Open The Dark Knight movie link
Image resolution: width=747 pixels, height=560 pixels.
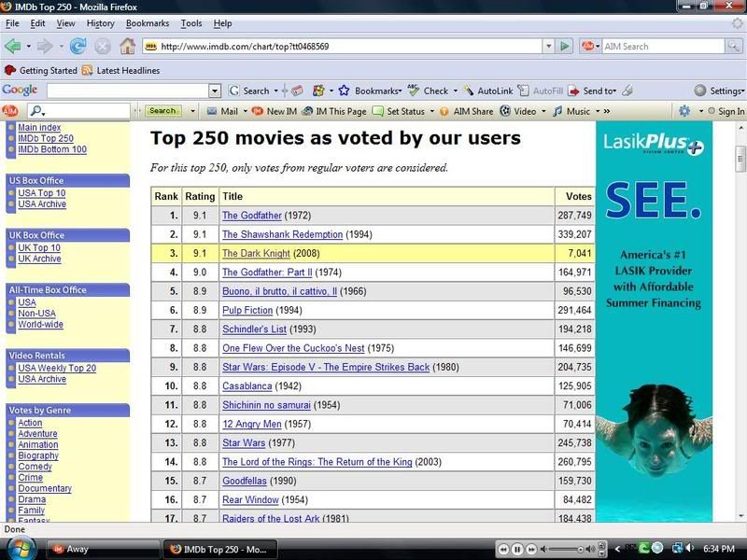click(256, 253)
